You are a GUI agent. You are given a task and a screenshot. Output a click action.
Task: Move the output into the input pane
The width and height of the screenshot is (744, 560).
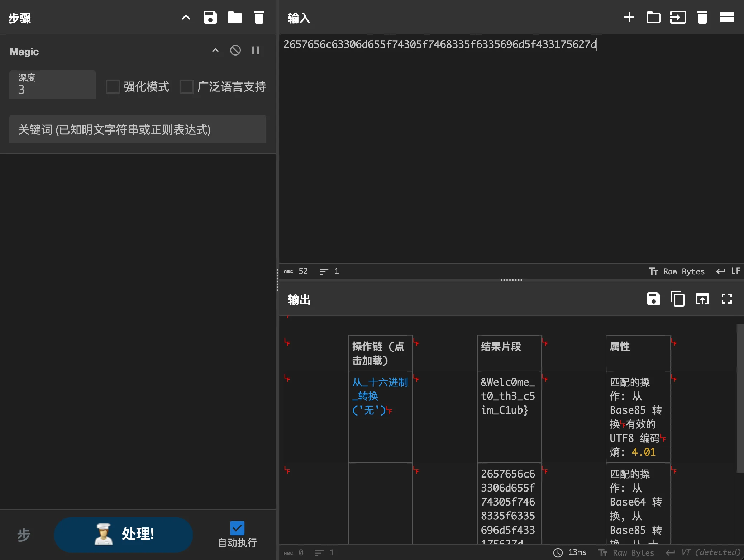pyautogui.click(x=702, y=299)
